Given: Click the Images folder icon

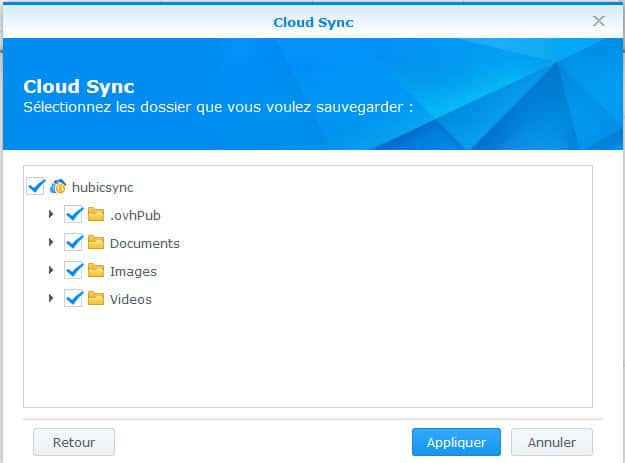Looking at the screenshot, I should [96, 270].
